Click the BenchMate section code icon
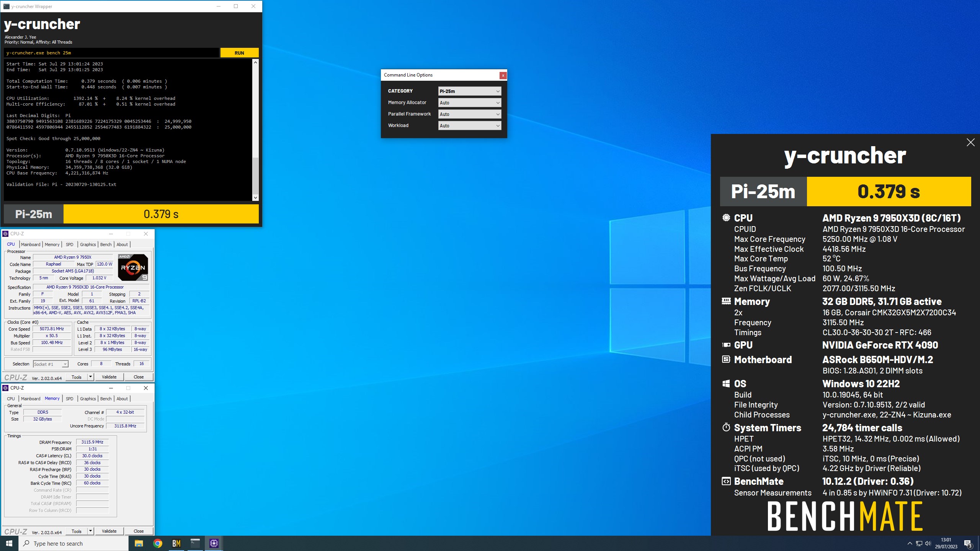 [x=726, y=481]
